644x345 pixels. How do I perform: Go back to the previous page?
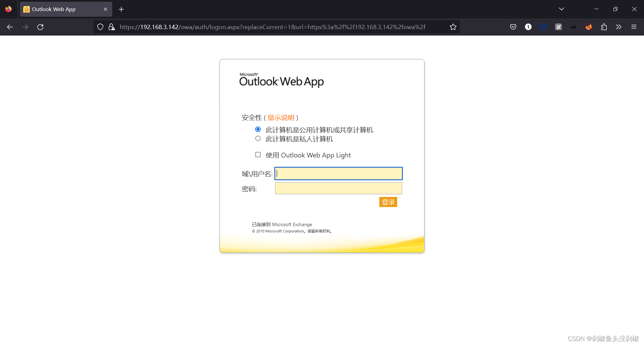click(10, 27)
